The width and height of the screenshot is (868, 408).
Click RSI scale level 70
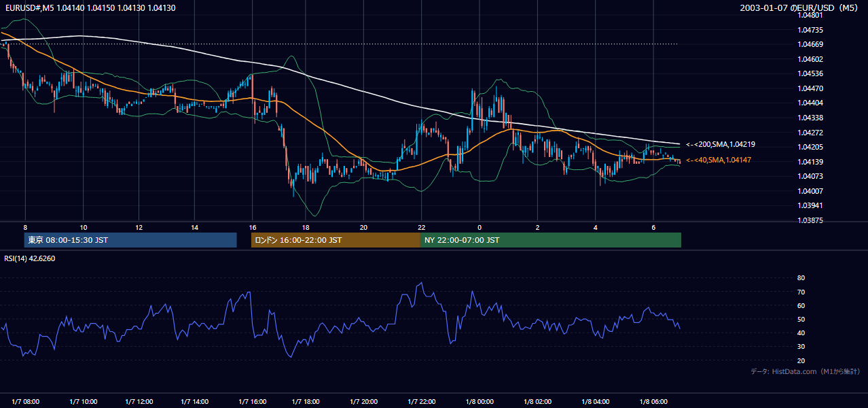click(801, 292)
